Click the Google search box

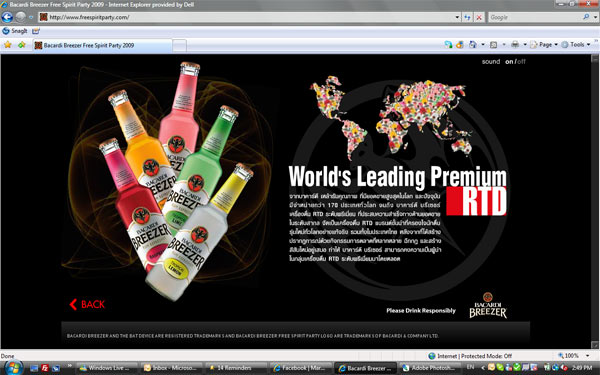click(x=535, y=17)
